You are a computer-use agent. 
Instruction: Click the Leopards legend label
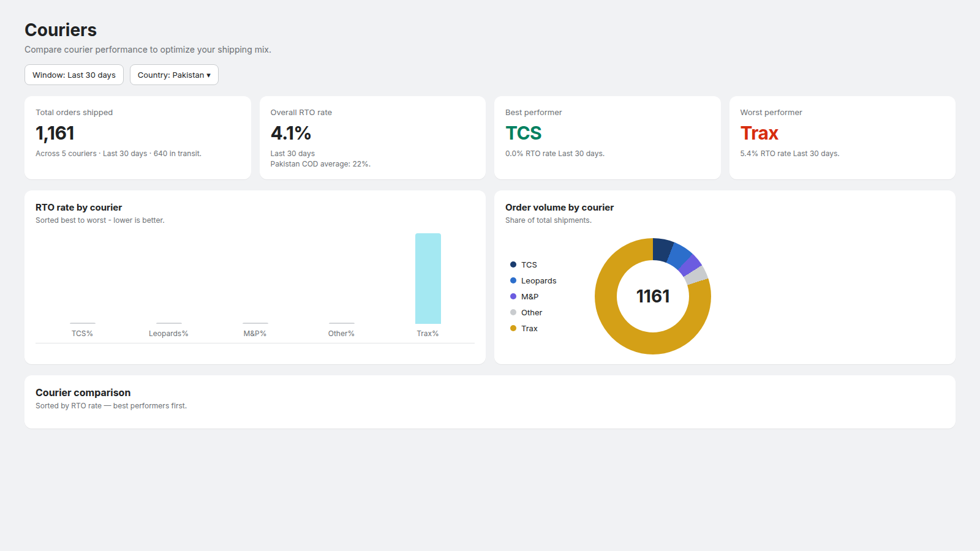539,280
